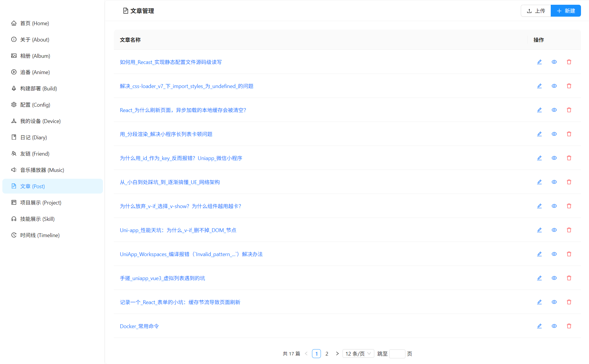Open the 如何用_Recast article link

pyautogui.click(x=171, y=62)
